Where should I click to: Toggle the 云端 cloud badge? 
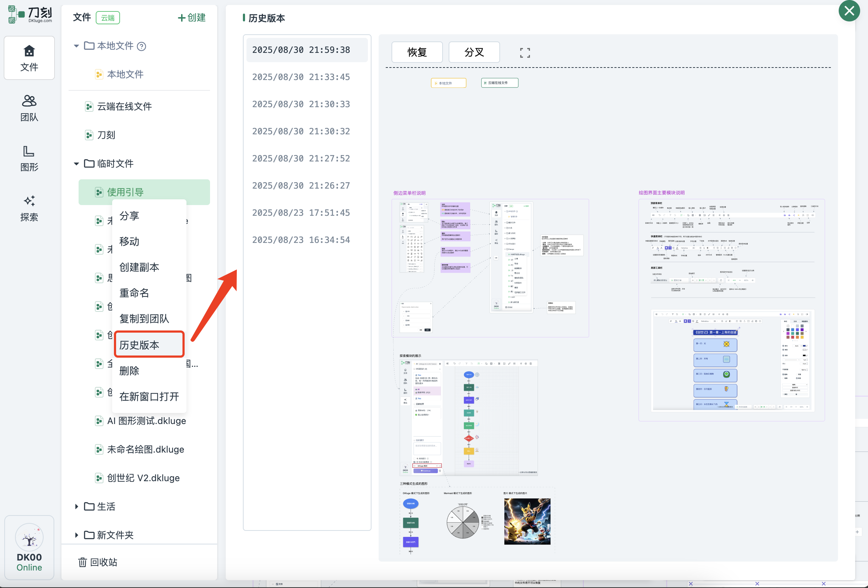click(x=108, y=18)
